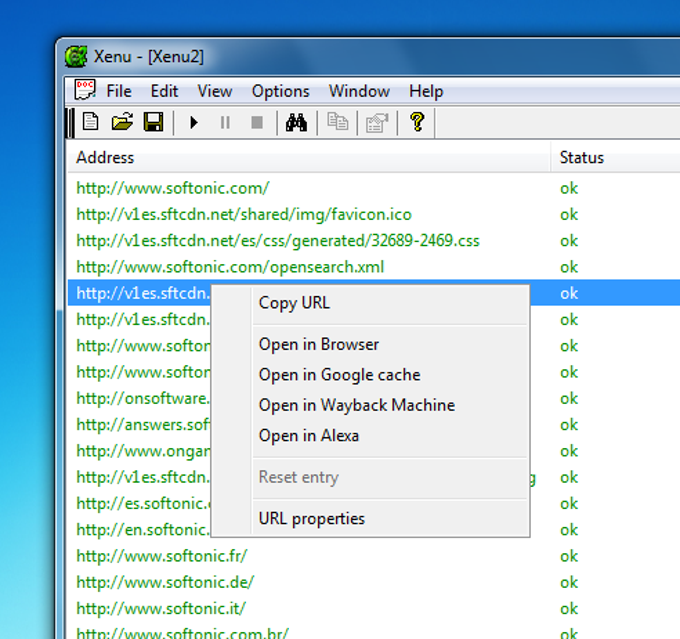The image size is (680, 639).
Task: Start checking with the Play icon
Action: (x=194, y=123)
